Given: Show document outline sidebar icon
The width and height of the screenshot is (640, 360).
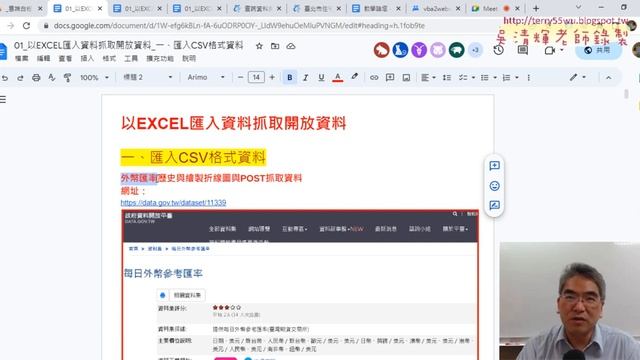Looking at the screenshot, I should [x=3, y=100].
